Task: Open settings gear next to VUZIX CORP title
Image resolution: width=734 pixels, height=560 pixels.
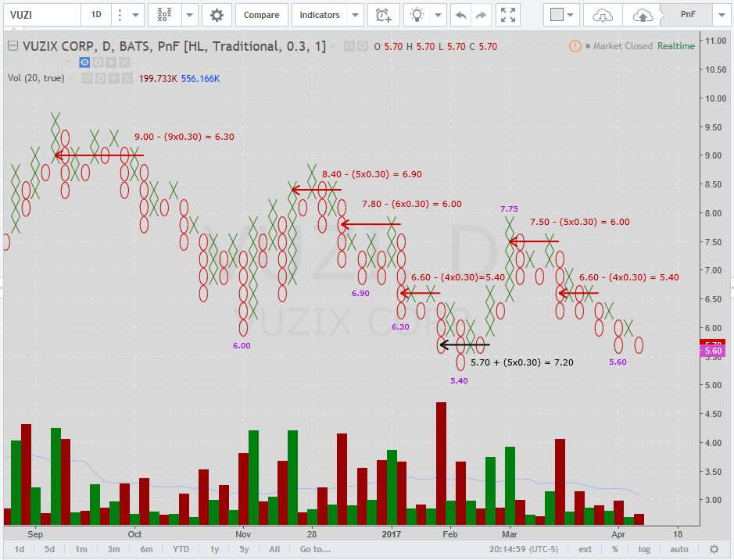Action: pyautogui.click(x=363, y=46)
